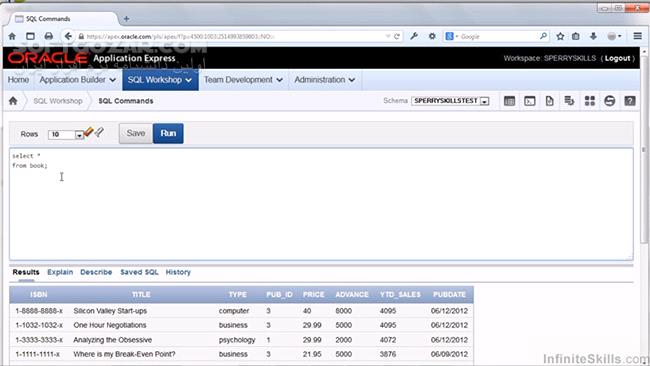Click the search engine selector icon
650x366 pixels.
[451, 36]
